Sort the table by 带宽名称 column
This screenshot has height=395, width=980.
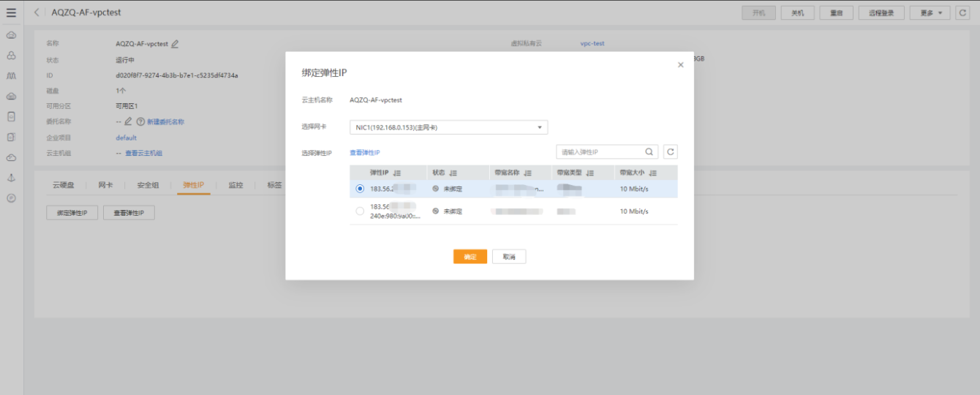click(527, 173)
